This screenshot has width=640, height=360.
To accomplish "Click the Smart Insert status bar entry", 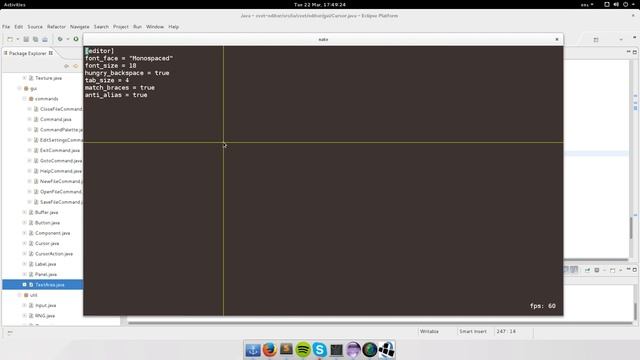I will [x=473, y=331].
